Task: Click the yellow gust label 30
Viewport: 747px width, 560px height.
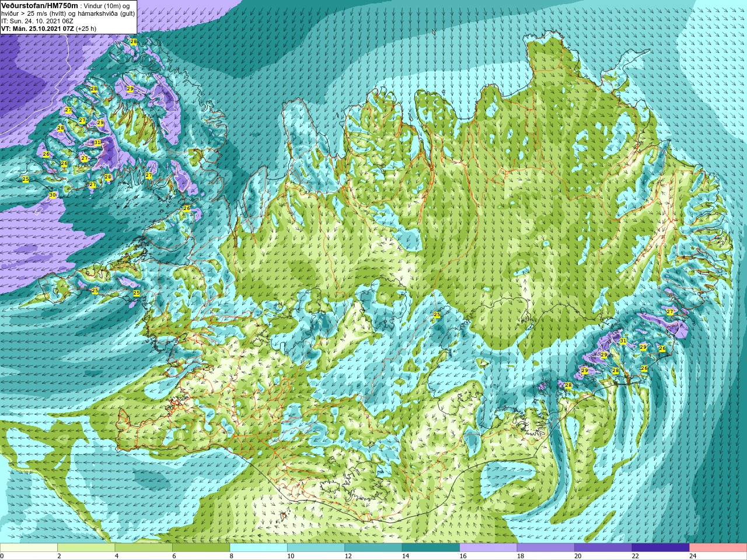Action: [53, 195]
